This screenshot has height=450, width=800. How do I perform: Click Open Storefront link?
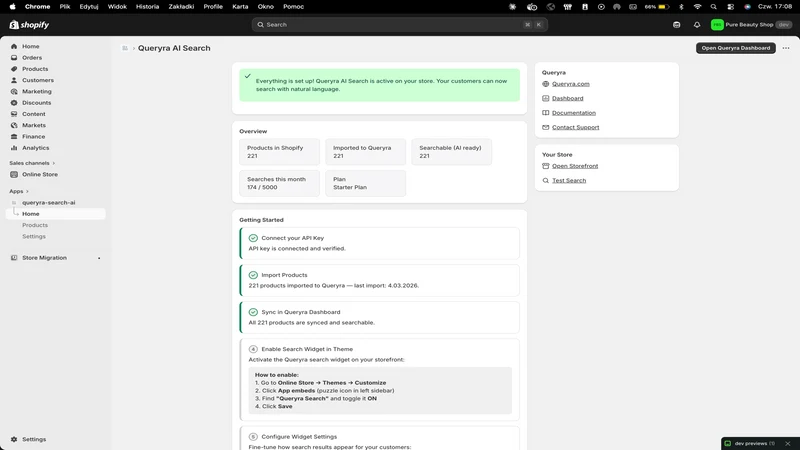pyautogui.click(x=575, y=166)
